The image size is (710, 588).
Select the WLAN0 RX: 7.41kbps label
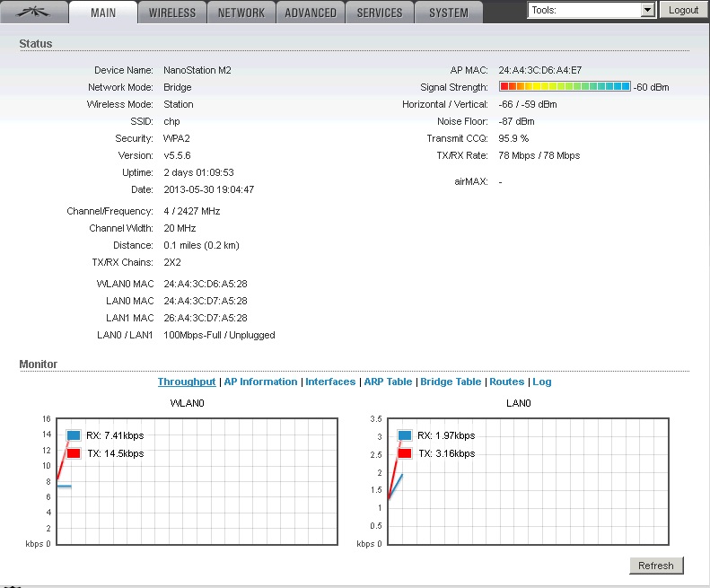[115, 435]
